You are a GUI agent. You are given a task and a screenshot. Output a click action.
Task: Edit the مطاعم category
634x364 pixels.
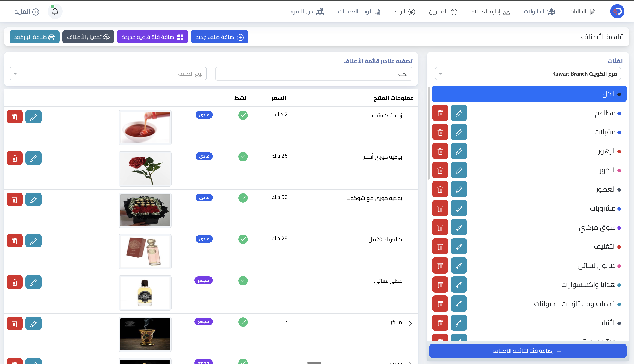(x=459, y=113)
